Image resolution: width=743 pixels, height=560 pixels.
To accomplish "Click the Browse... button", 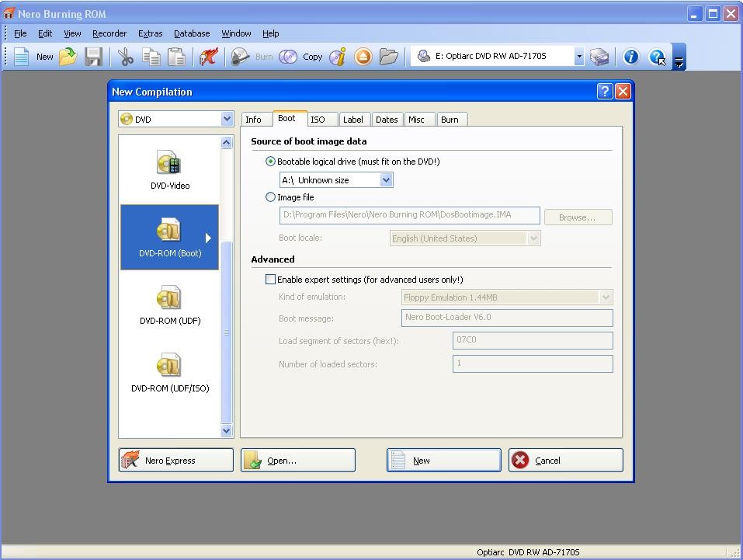I will [x=578, y=217].
